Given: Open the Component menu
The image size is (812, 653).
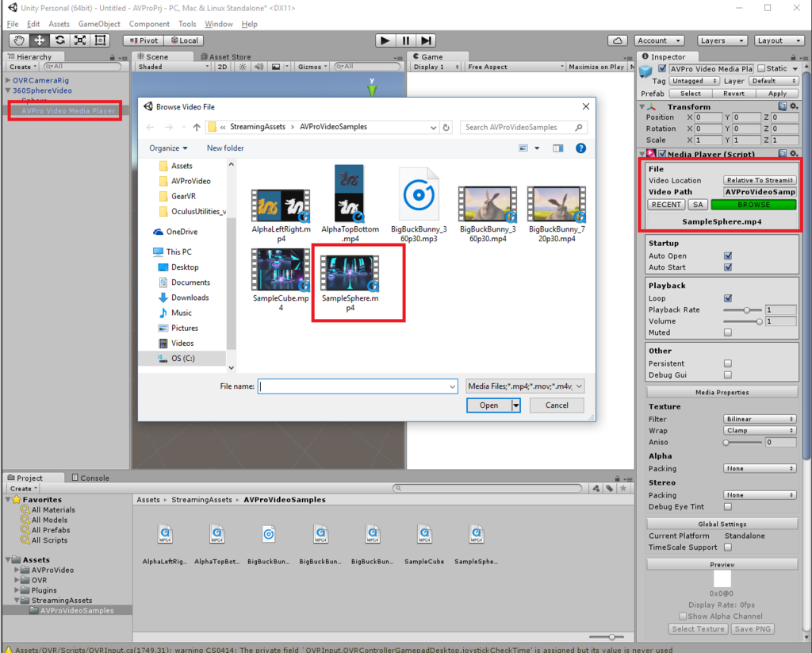Looking at the screenshot, I should 149,24.
